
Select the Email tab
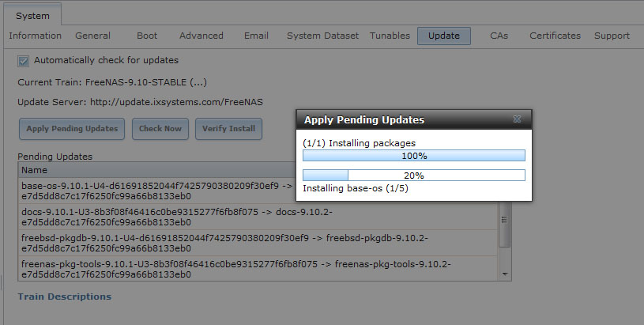click(256, 36)
